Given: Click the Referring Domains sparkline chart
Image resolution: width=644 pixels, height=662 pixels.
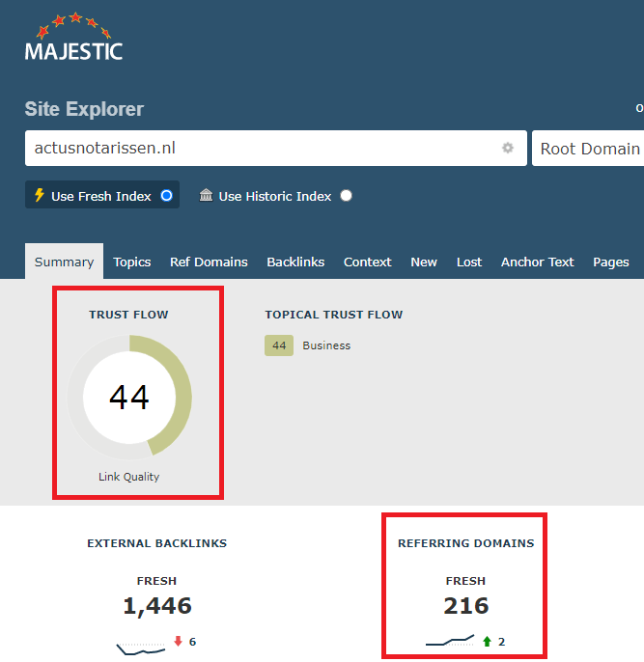Looking at the screenshot, I should [449, 641].
